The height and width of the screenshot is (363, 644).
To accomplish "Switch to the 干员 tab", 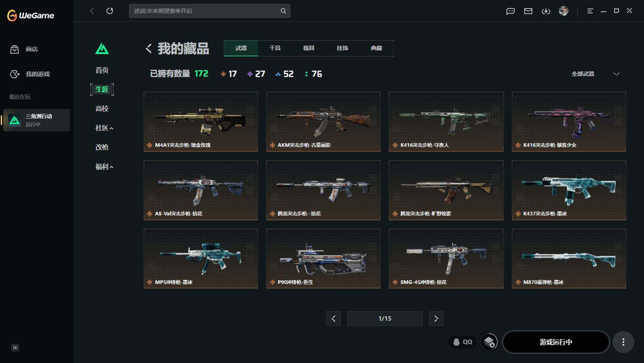I will (275, 48).
